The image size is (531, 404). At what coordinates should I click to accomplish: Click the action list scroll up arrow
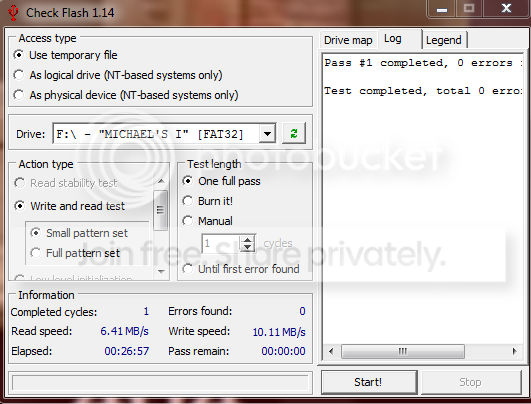click(161, 182)
